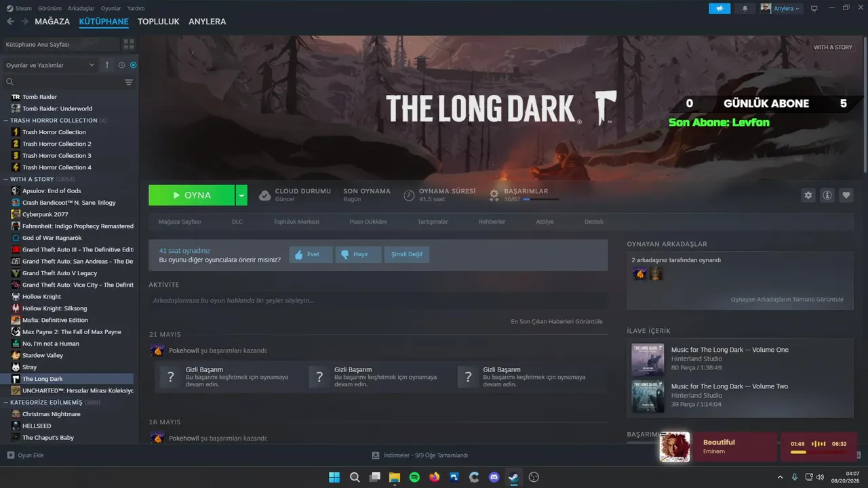Screen dimensions: 868x488
Task: Open the announcements megaphone button
Action: [719, 9]
